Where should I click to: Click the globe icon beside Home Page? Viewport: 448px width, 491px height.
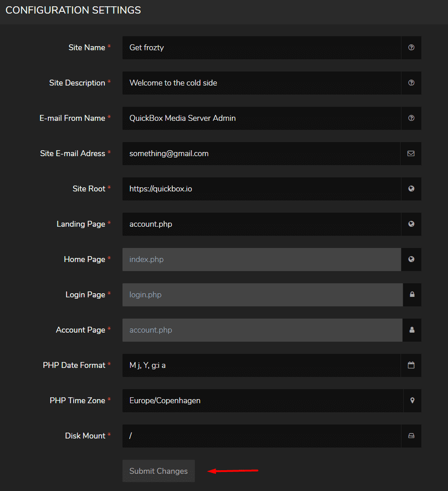411,259
